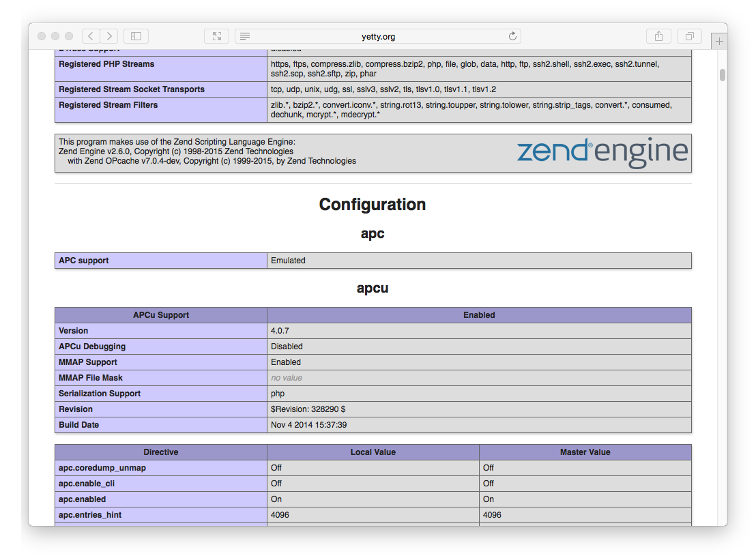Click the apc.enabled directive name
Screen dimensions: 756x560
[82, 499]
